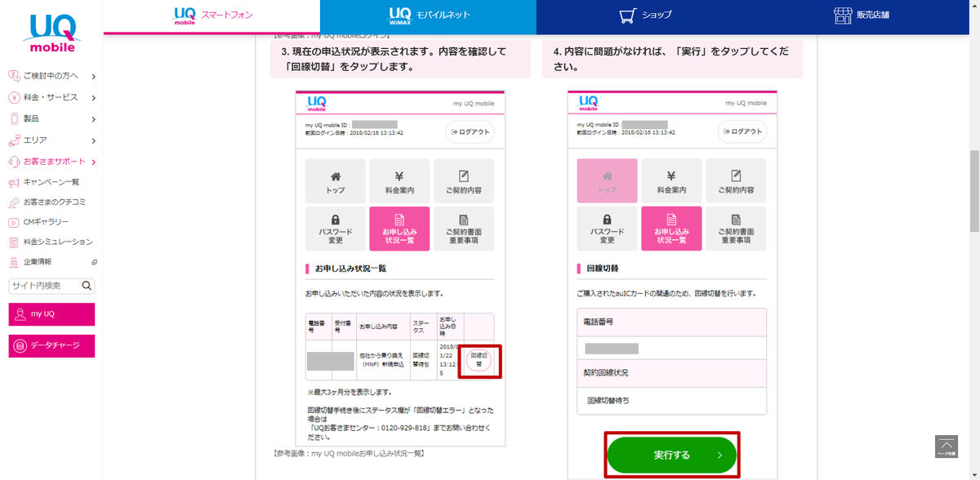Click the icon beside ご検討中の方へ
Image resolution: width=980 pixels, height=480 pixels.
pyautogui.click(x=14, y=76)
